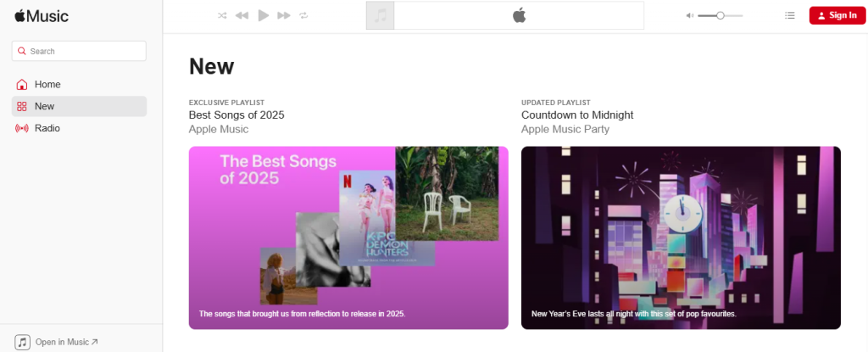Adjust the volume slider

coord(720,15)
